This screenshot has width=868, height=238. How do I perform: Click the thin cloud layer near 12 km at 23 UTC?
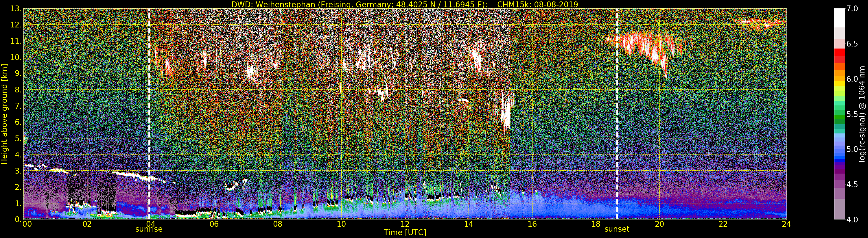click(762, 23)
